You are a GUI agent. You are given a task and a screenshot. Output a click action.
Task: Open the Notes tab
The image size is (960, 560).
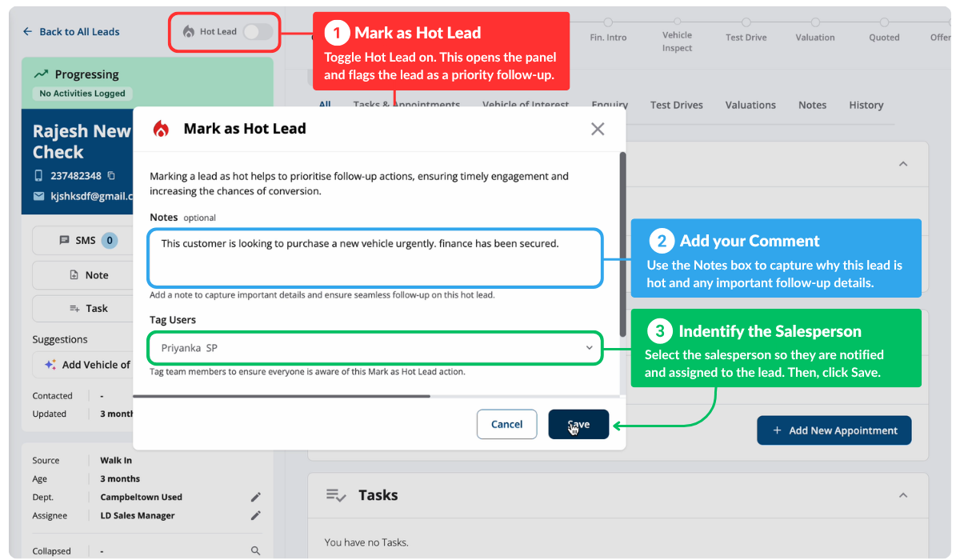coord(812,105)
